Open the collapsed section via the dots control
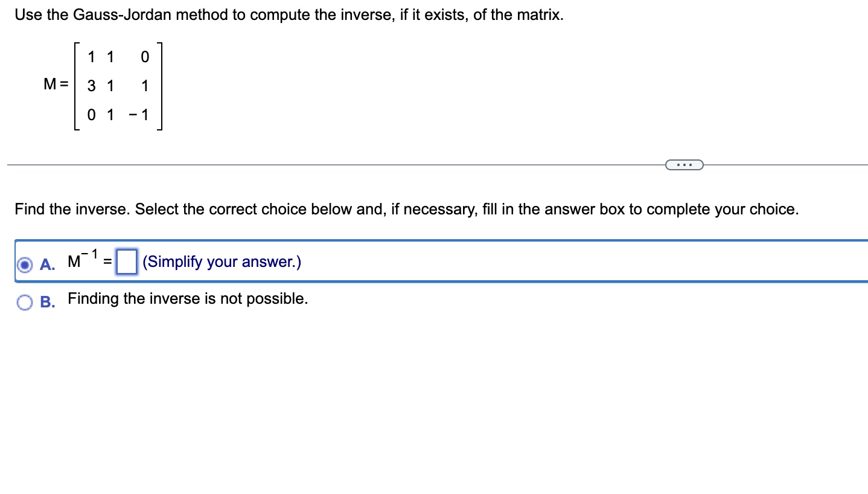Screen dimensions: 868x494 [x=684, y=164]
